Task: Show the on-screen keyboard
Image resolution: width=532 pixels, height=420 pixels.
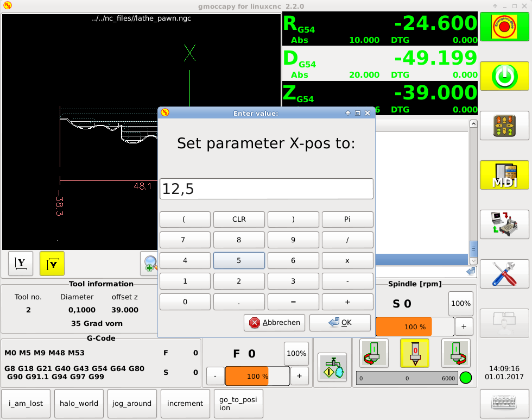Action: click(x=504, y=404)
